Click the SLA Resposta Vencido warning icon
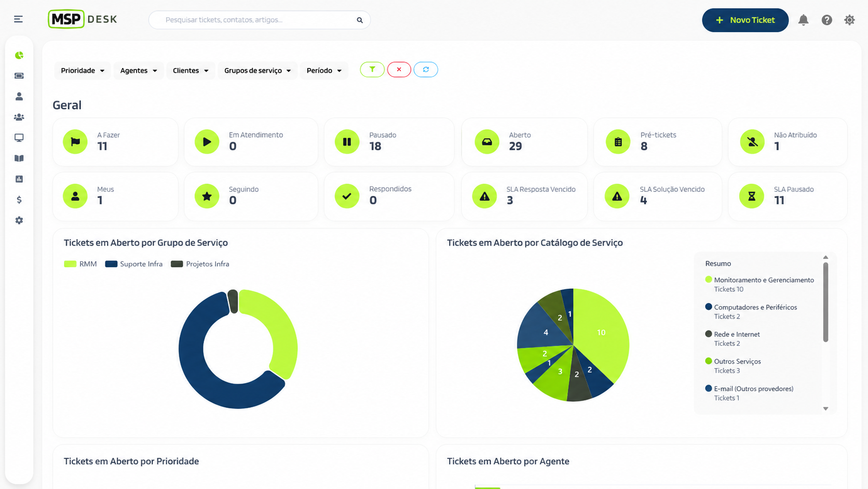Viewport: 868px width, 489px height. pos(484,196)
